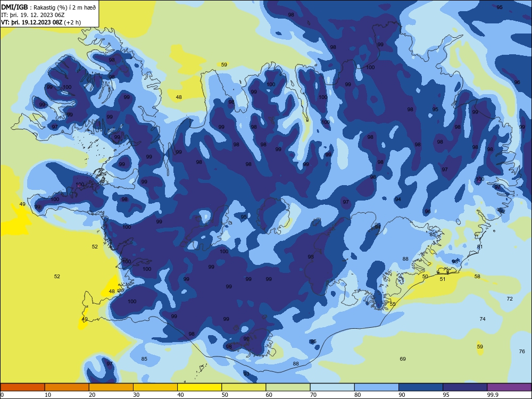Click the pale green 60–70 legend swatch
The width and height of the screenshot is (532, 399).
288,387
